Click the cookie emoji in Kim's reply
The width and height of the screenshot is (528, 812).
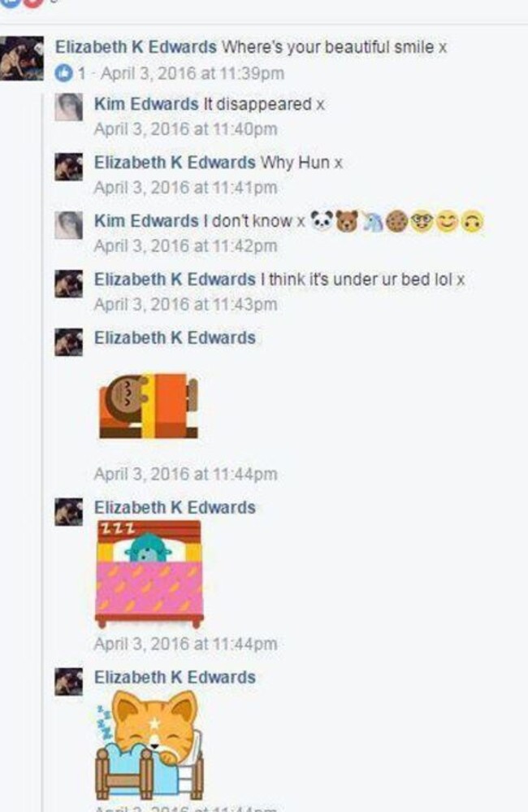click(x=396, y=222)
